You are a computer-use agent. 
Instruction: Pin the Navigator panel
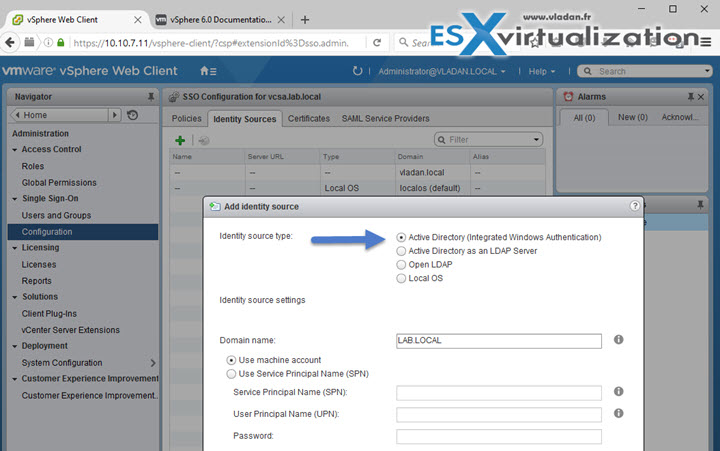click(x=151, y=97)
